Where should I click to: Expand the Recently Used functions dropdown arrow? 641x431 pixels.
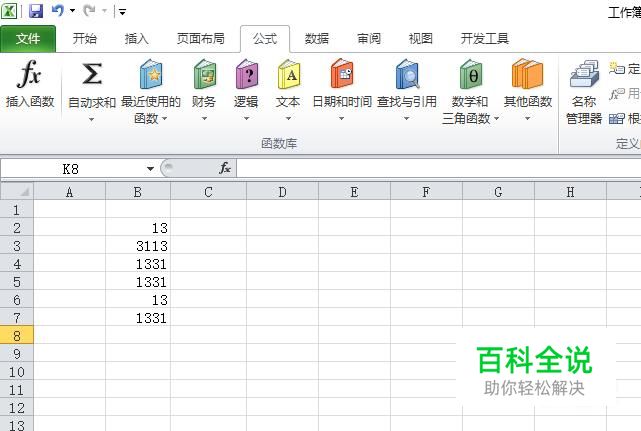tap(165, 119)
